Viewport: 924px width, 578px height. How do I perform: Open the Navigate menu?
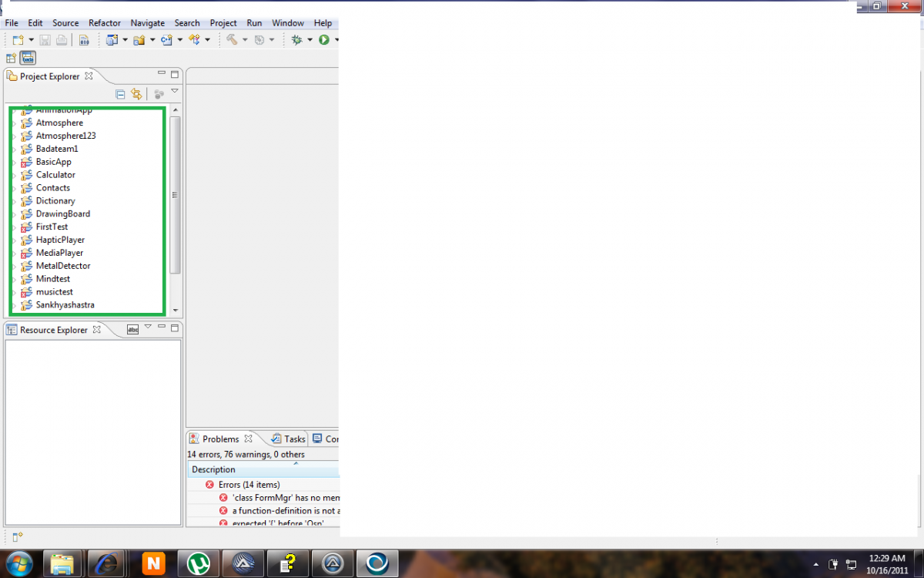[x=148, y=23]
